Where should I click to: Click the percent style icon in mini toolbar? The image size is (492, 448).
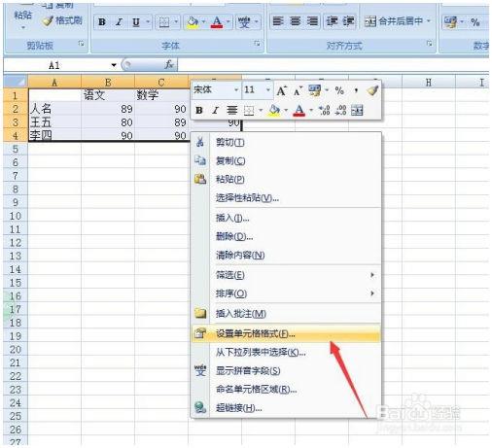pos(339,90)
